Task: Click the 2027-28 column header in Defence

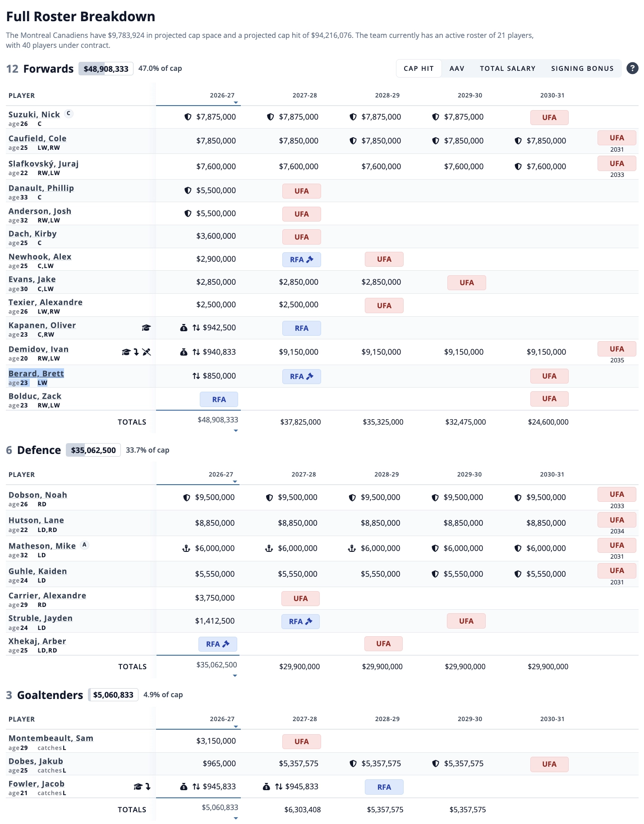Action: coord(304,474)
